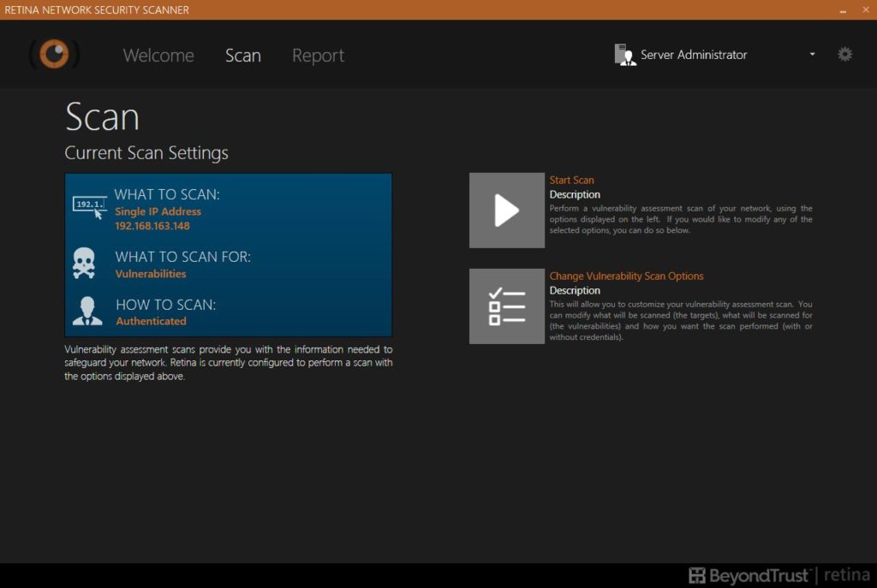Click the Server Administrator user icon
The width and height of the screenshot is (877, 588).
click(624, 55)
